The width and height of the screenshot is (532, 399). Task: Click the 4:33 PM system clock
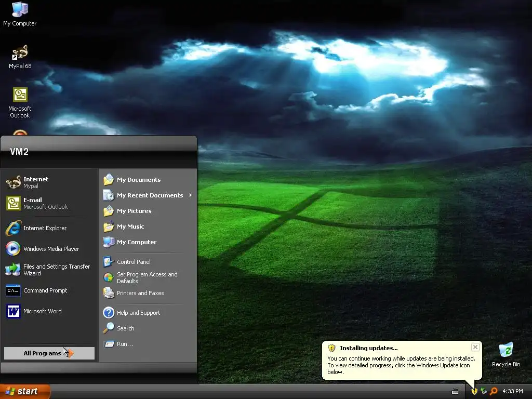click(512, 391)
